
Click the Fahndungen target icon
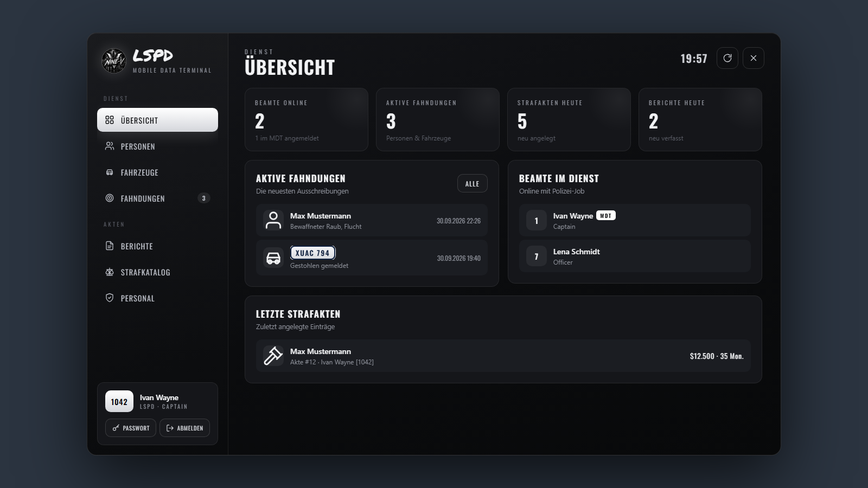pos(110,198)
